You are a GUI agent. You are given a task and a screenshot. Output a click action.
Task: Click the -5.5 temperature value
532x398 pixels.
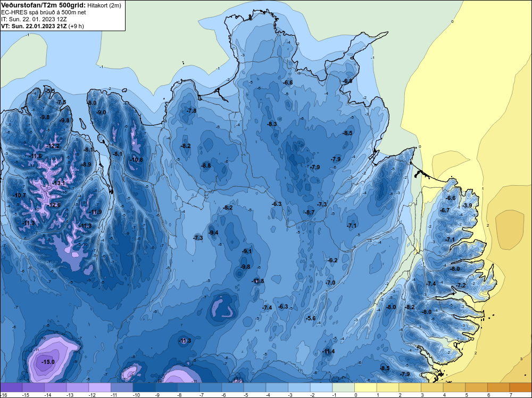pyautogui.click(x=50, y=91)
